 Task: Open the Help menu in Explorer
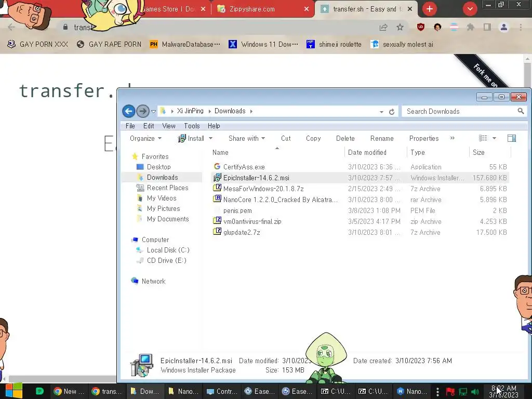pos(214,126)
